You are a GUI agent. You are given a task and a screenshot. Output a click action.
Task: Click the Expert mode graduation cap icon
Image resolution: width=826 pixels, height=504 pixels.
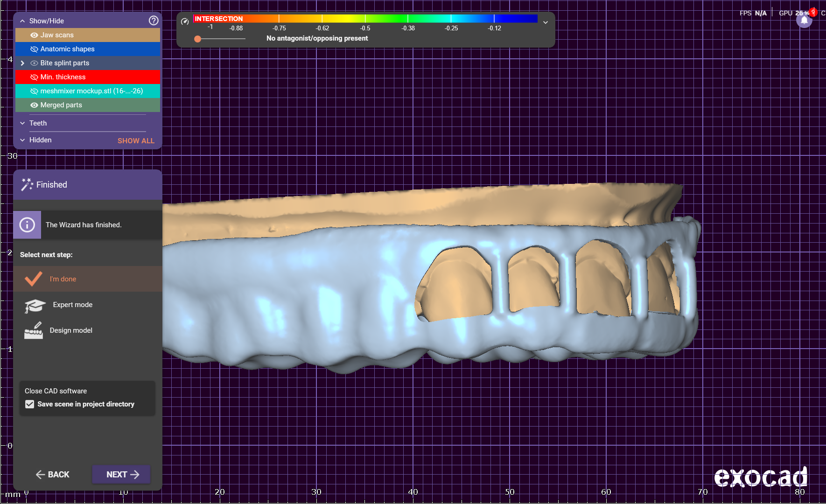(x=35, y=306)
